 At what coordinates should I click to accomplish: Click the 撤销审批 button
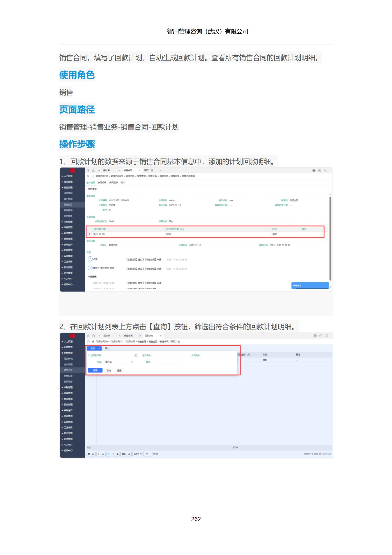92,189
